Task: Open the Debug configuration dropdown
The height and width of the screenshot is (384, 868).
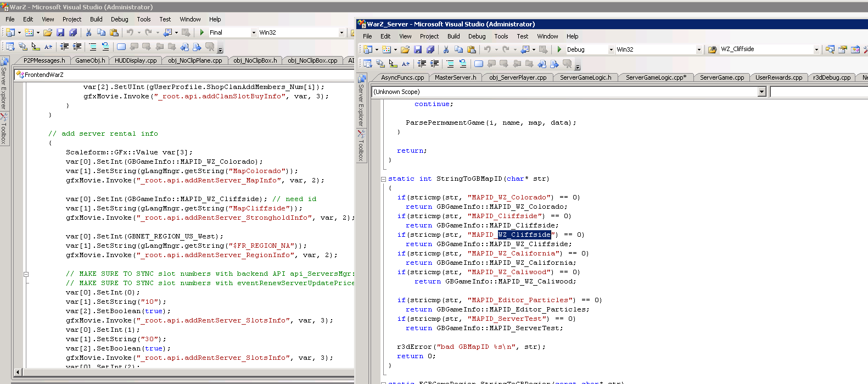Action: [611, 49]
